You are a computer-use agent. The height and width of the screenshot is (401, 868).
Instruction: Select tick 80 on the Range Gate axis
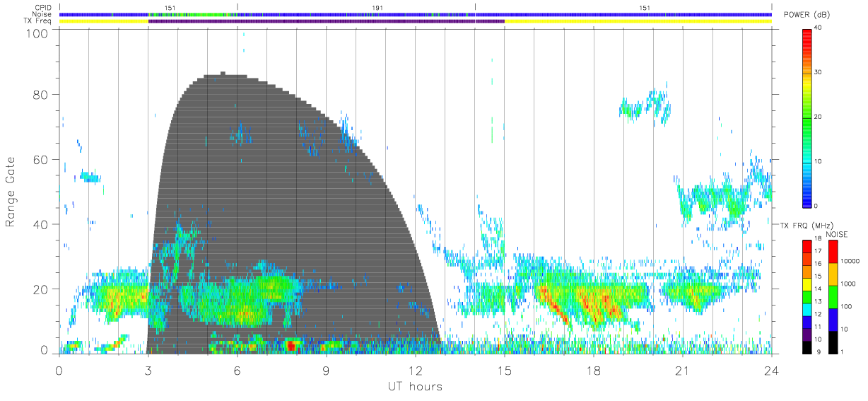40,95
